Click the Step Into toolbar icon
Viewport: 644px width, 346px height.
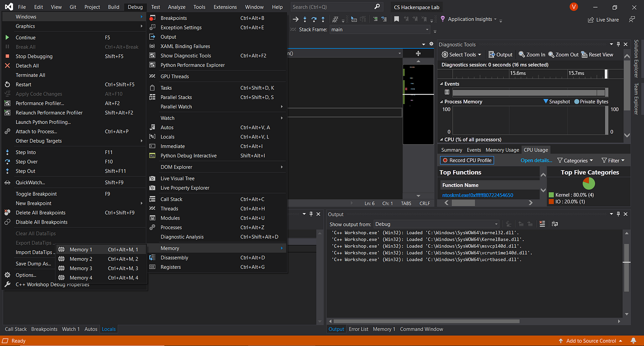(305, 19)
